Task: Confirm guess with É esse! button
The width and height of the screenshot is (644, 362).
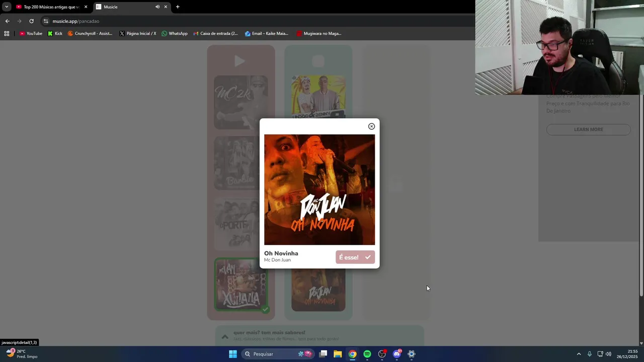Action: (355, 257)
